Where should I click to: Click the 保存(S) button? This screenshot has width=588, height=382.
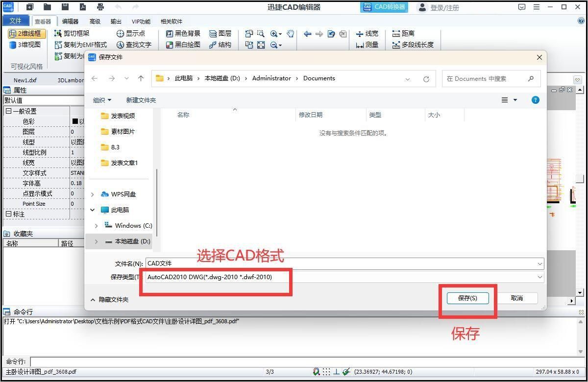[x=467, y=298]
